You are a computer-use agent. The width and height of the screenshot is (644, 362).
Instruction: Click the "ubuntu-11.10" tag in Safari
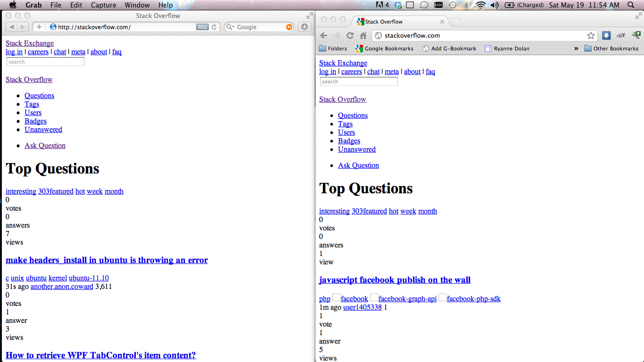(x=89, y=278)
